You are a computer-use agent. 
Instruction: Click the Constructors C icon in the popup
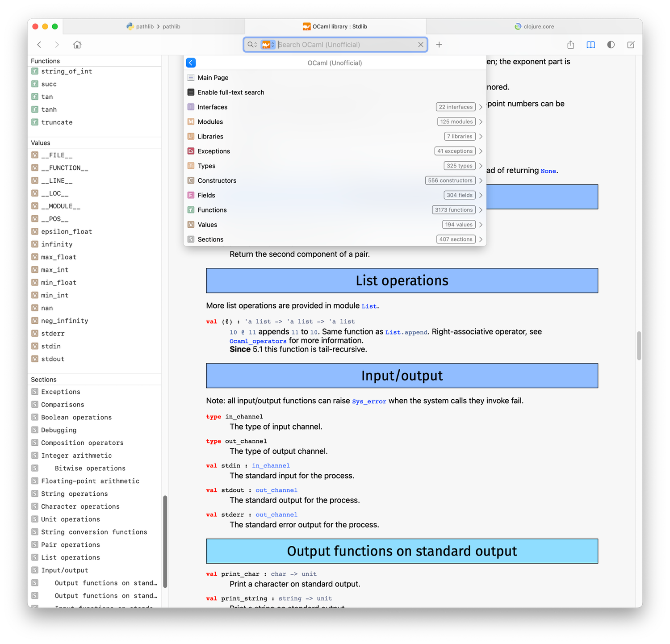191,181
